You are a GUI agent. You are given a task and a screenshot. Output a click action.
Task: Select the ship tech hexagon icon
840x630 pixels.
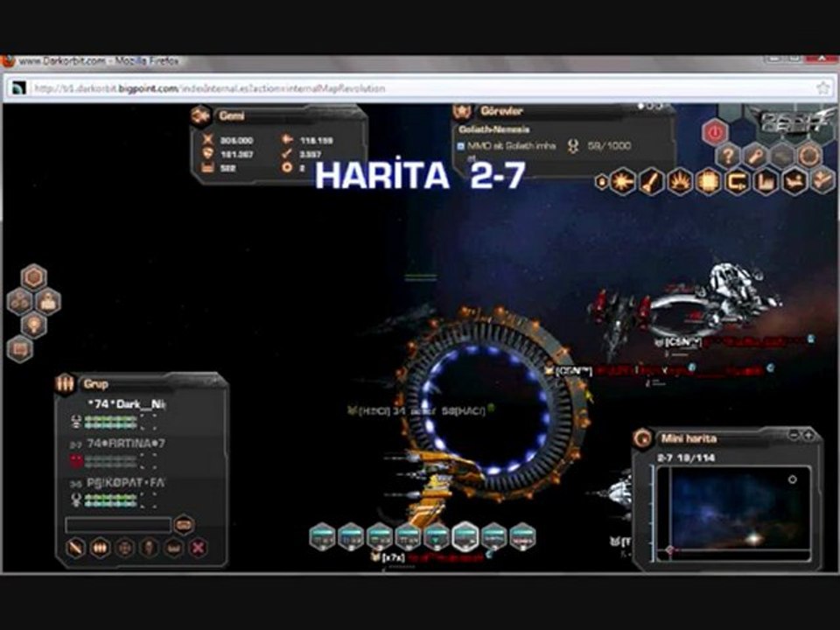click(x=795, y=182)
